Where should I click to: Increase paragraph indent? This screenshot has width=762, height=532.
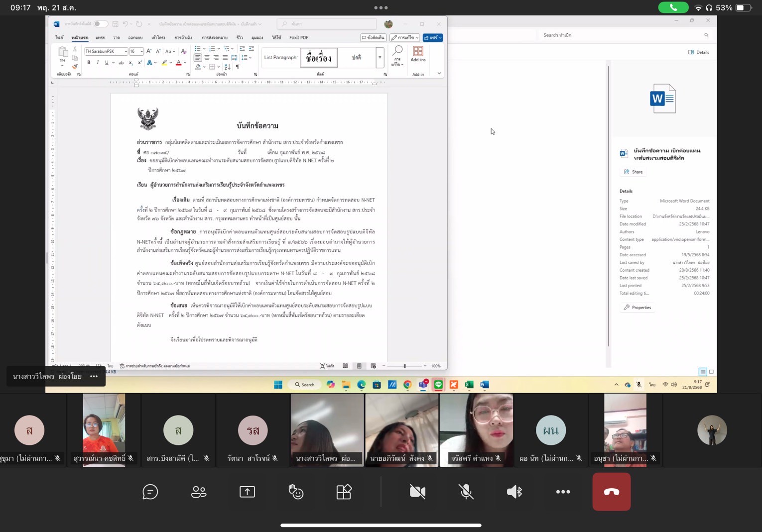pos(251,49)
